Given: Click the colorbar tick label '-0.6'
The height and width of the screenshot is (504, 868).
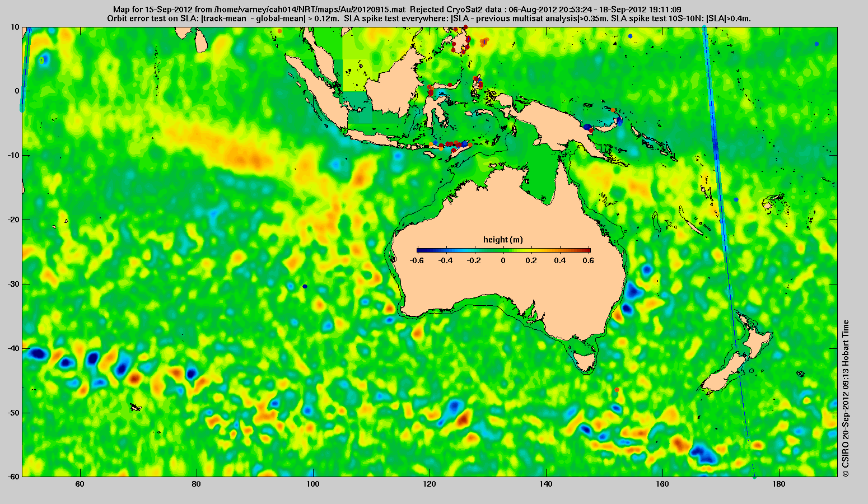Looking at the screenshot, I should tap(417, 260).
